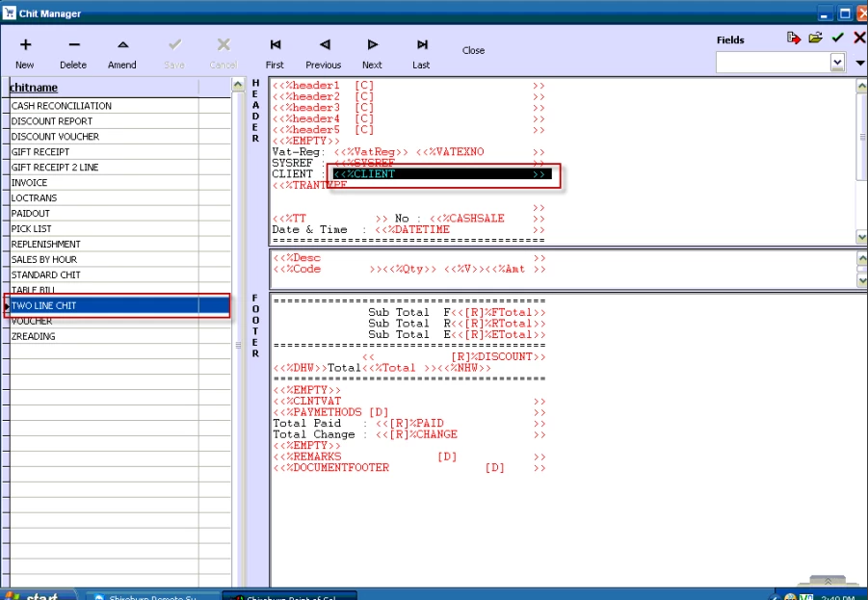Click the highlighted <<%CLIENT field

click(x=442, y=174)
